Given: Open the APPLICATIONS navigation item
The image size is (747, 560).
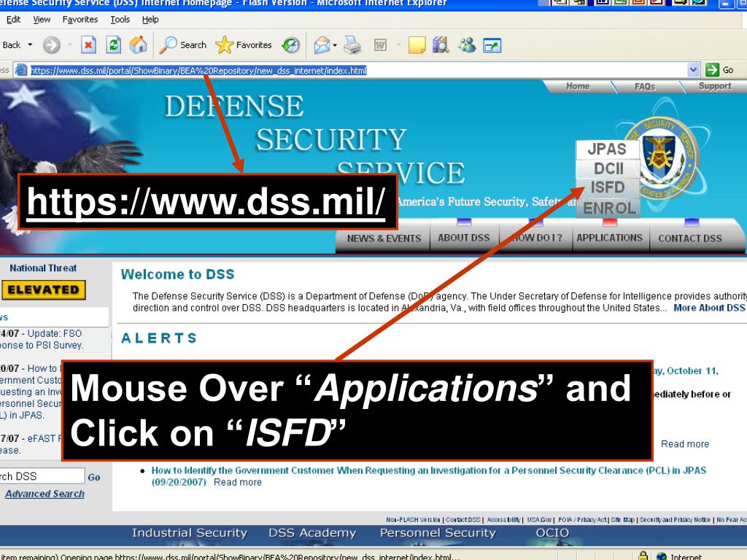Looking at the screenshot, I should [609, 238].
